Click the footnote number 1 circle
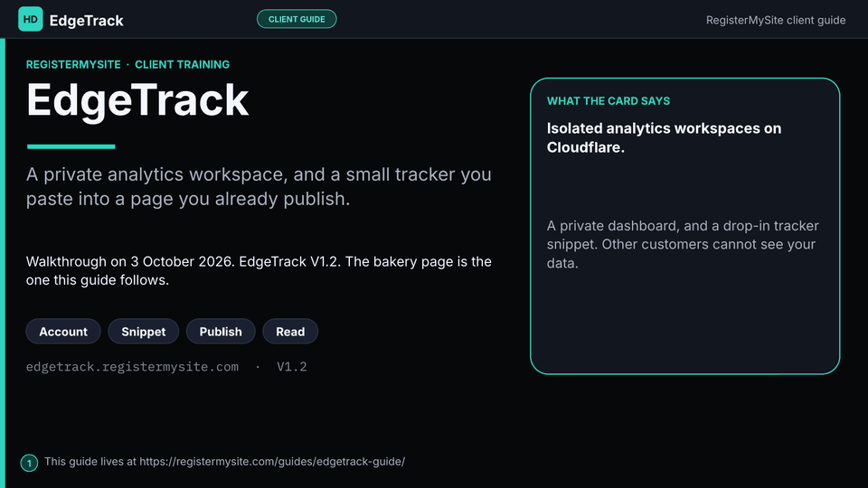This screenshot has width=868, height=488. (29, 463)
